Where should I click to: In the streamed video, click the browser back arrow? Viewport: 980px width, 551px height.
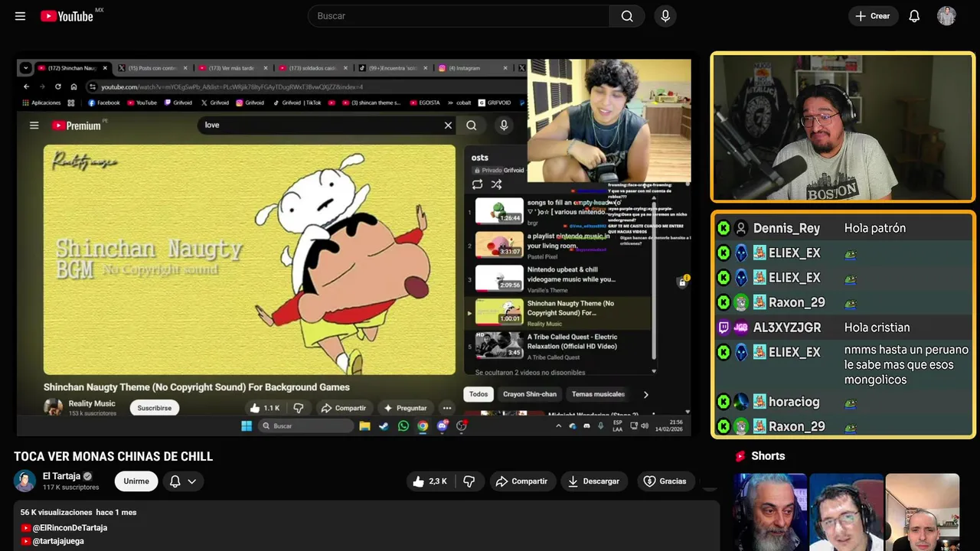point(26,86)
